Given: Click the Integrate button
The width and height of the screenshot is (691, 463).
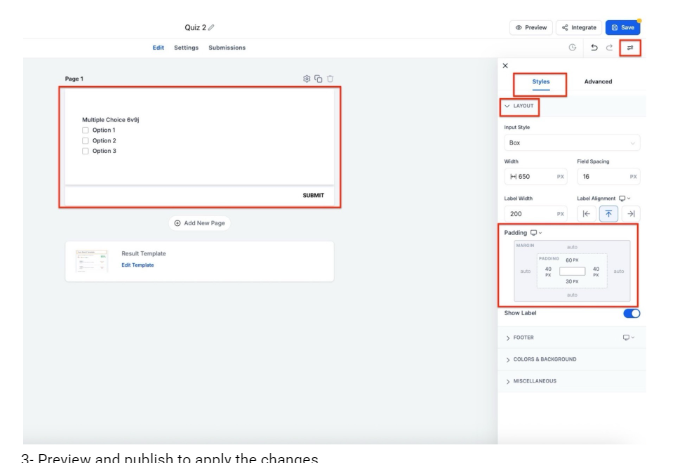Looking at the screenshot, I should 579,27.
